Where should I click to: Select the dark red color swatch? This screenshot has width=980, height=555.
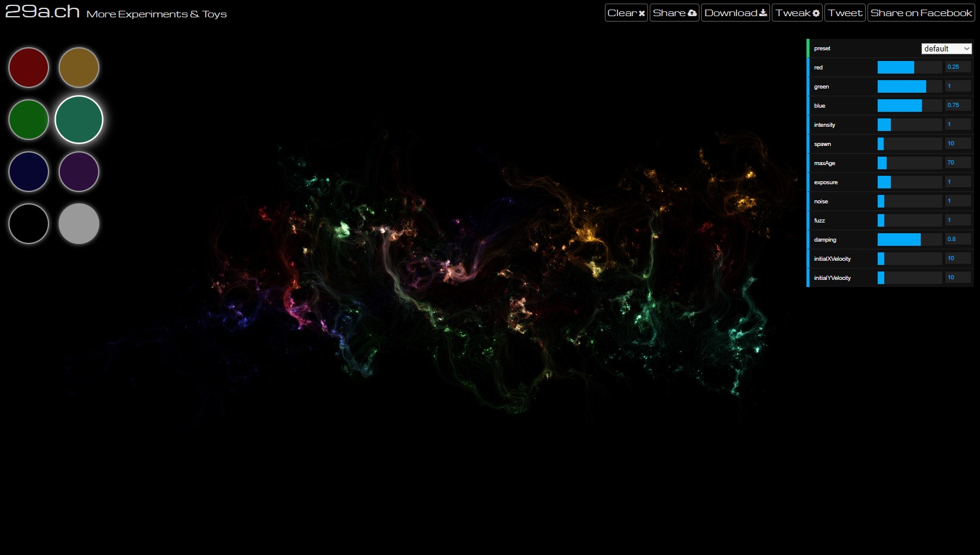click(x=29, y=68)
